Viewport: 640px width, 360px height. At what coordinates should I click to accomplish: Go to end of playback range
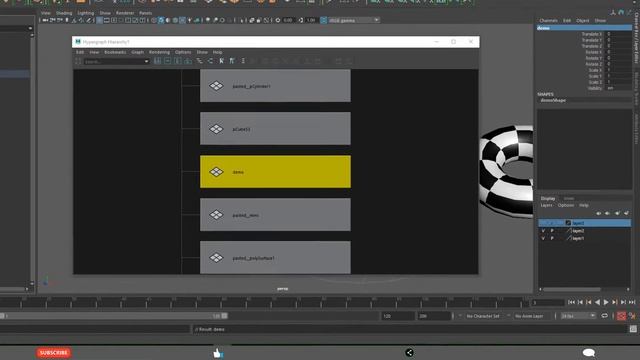632,302
